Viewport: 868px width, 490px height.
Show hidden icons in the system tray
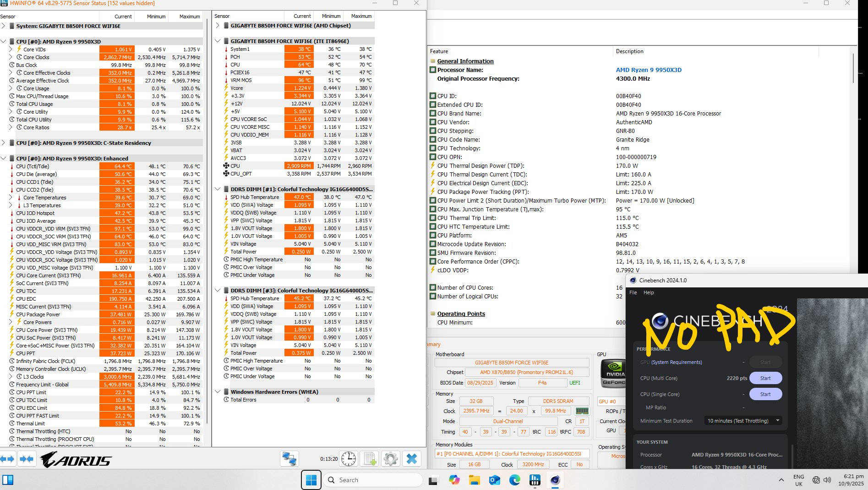[x=781, y=480]
